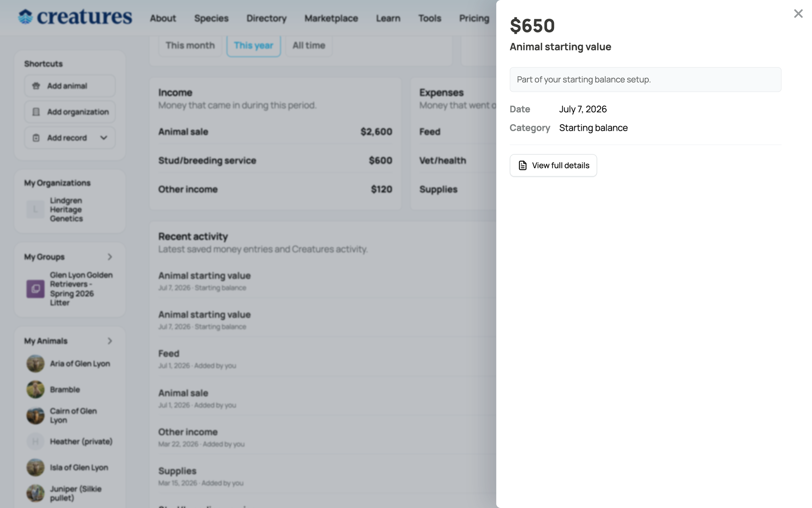The image size is (812, 508).
Task: Select the This year filter
Action: 254,45
